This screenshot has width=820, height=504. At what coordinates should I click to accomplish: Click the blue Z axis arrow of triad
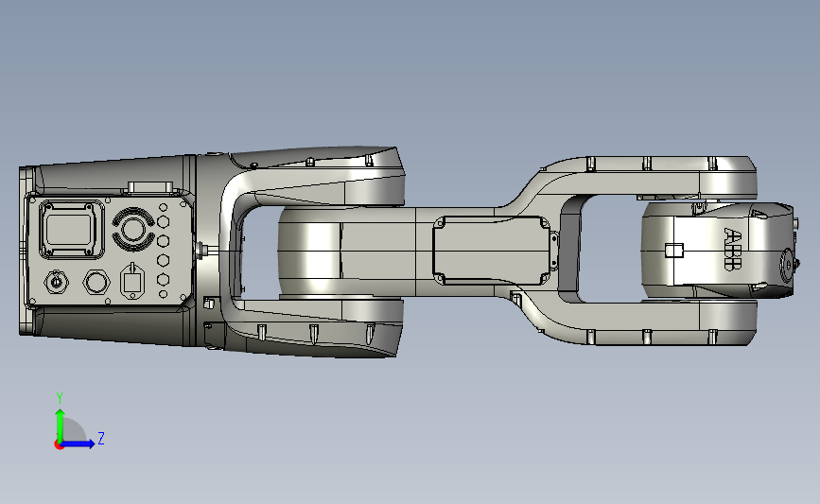79,443
